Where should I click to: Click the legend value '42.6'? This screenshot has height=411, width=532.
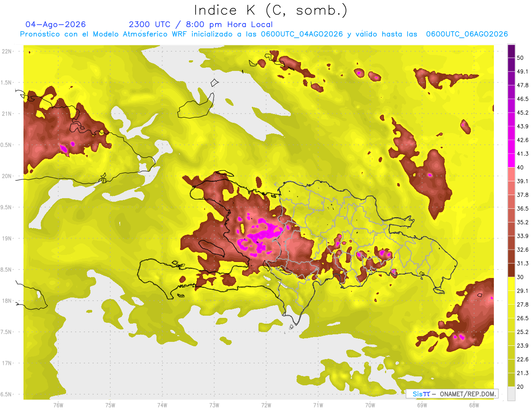(523, 140)
